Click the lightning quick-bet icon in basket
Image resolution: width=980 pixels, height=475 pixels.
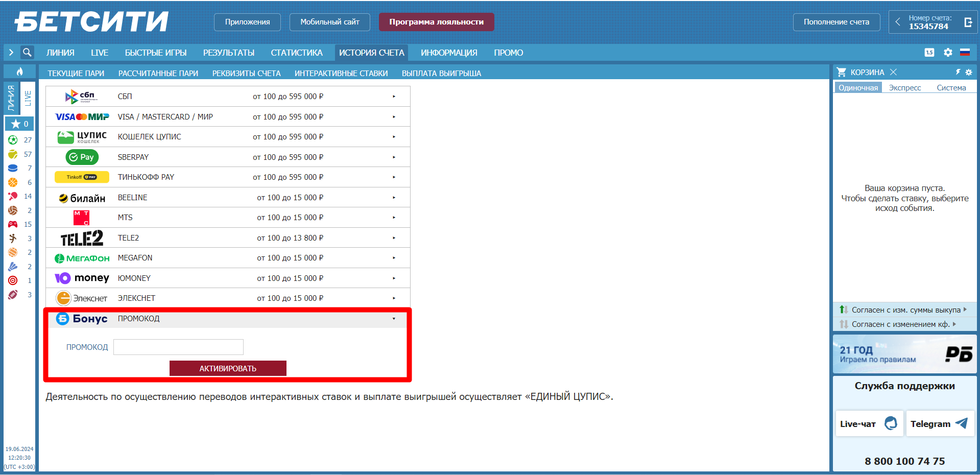[x=958, y=72]
